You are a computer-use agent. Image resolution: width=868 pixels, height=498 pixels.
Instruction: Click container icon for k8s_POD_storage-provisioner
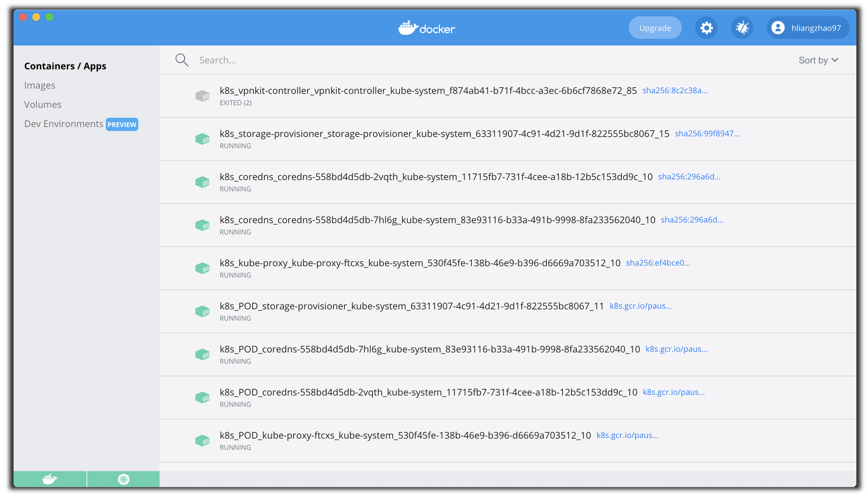pyautogui.click(x=202, y=311)
